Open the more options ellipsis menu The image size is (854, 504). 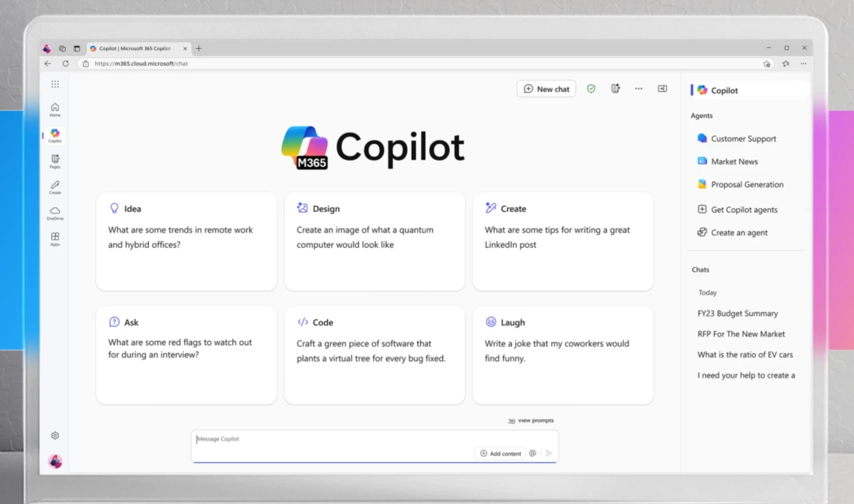[x=638, y=88]
